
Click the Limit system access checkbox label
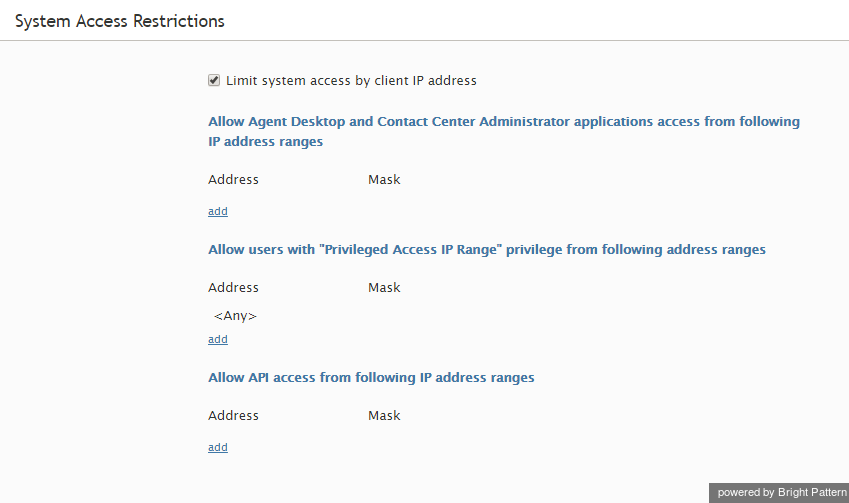coord(351,81)
